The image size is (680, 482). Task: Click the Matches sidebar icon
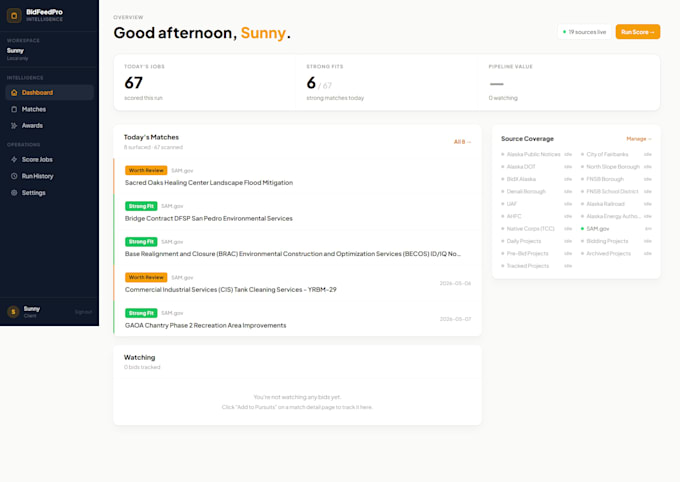coord(14,109)
